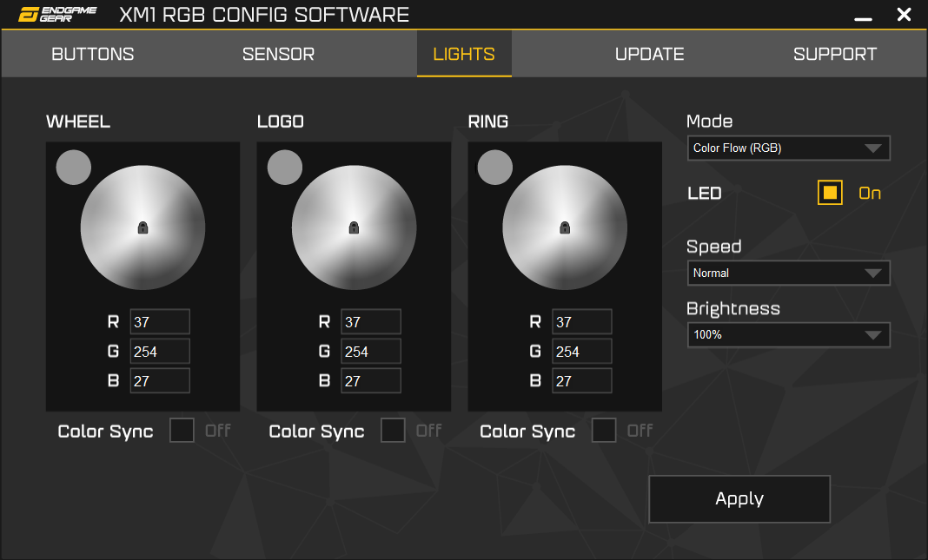Click the 'Off' label of LOGO Color Sync
The height and width of the screenshot is (560, 928).
(429, 431)
